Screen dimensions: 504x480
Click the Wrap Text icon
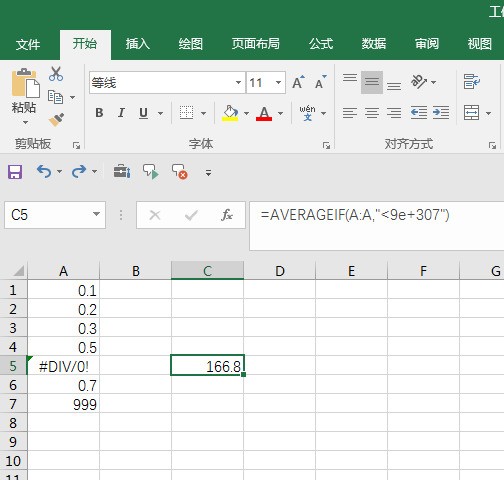click(471, 82)
